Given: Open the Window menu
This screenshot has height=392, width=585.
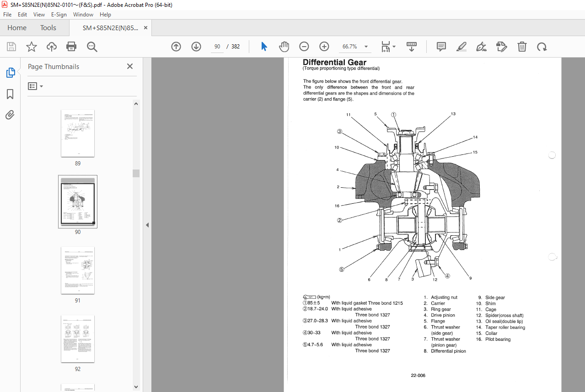Looking at the screenshot, I should [83, 15].
